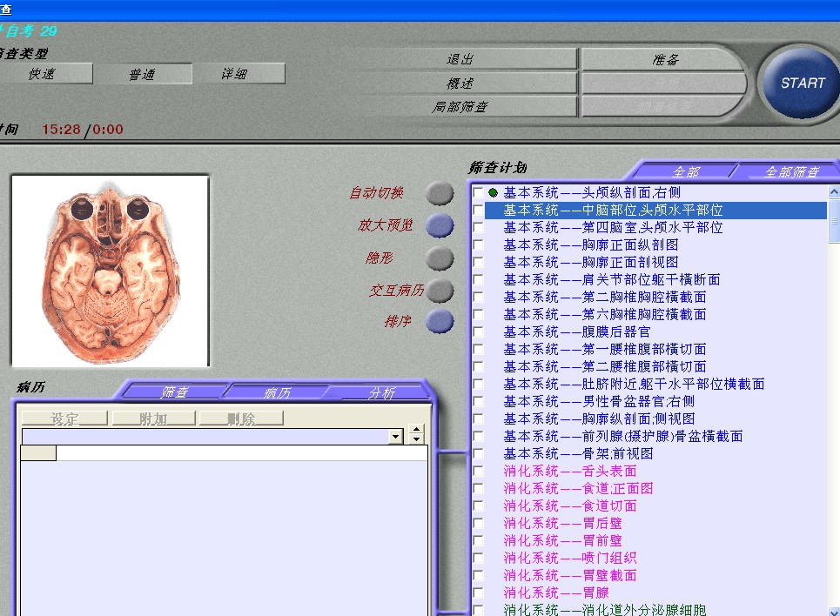Click the brain cross-section preview image
The height and width of the screenshot is (616, 840).
click(x=110, y=270)
